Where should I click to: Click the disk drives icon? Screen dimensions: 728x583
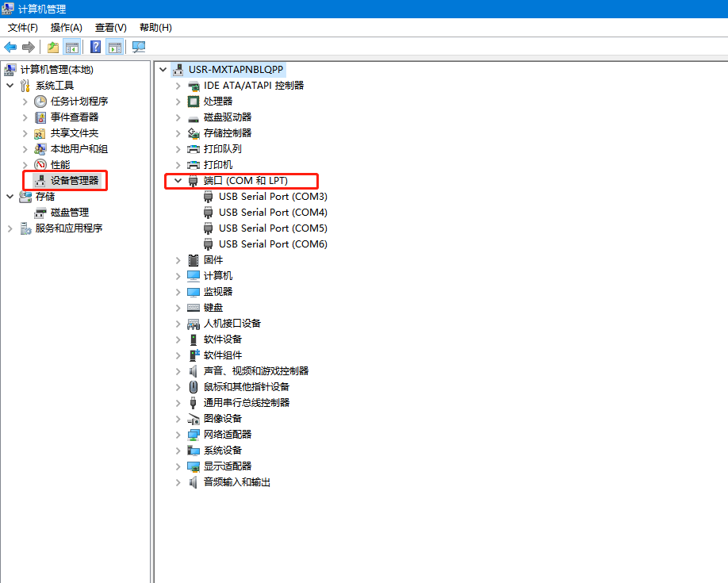coord(193,118)
